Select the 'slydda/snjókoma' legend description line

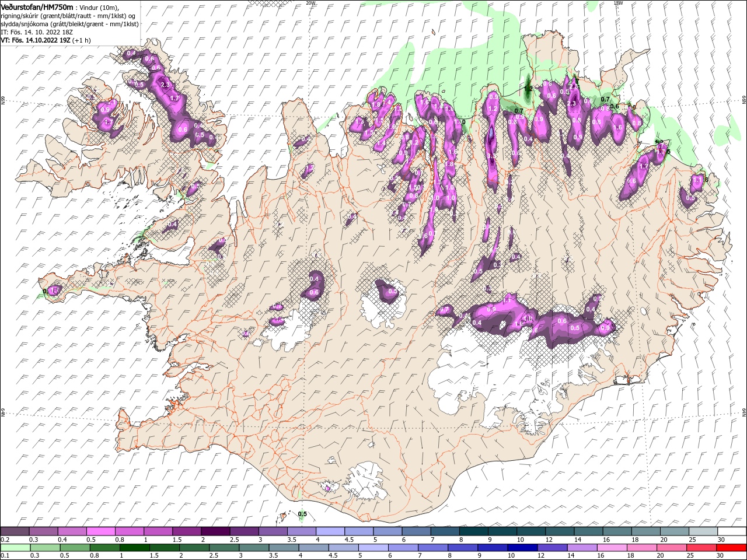(x=69, y=24)
